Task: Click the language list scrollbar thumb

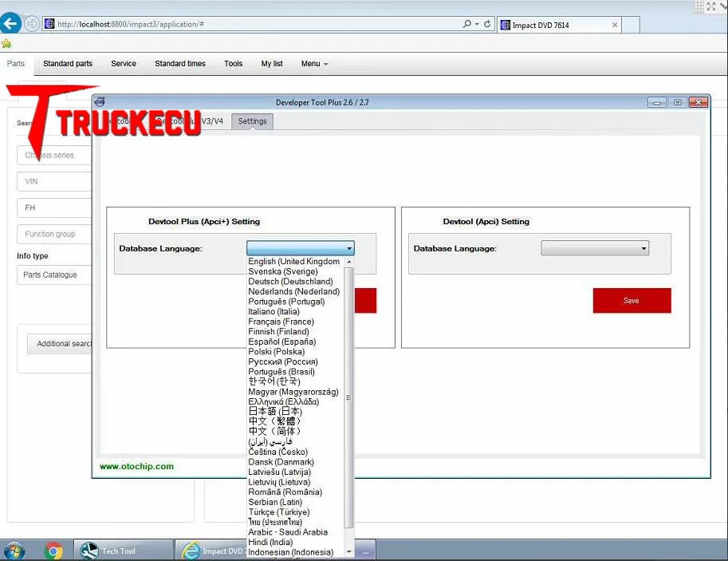Action: 348,398
